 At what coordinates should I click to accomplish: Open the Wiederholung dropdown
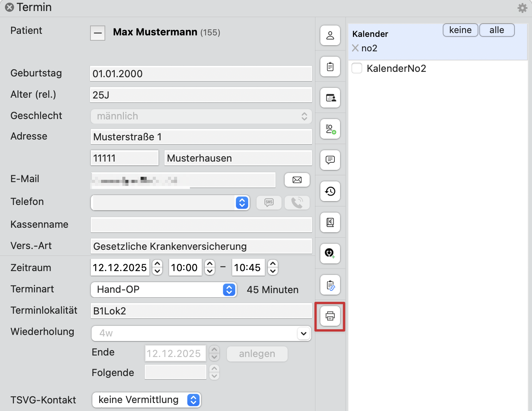303,333
